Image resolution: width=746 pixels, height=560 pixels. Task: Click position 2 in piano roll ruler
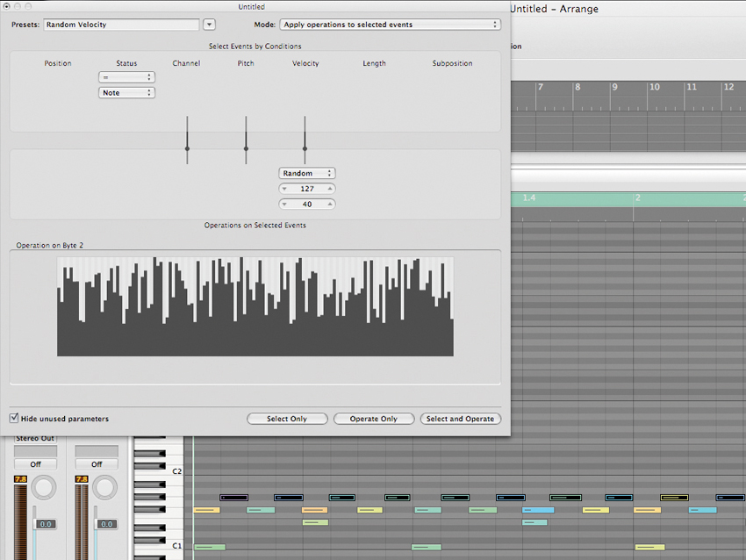[x=638, y=197]
